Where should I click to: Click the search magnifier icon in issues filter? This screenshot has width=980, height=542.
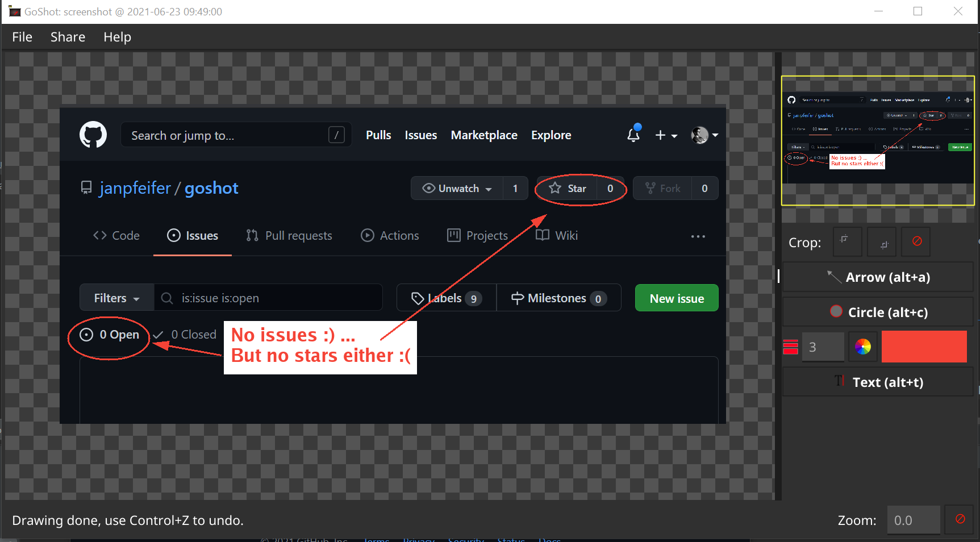point(167,298)
